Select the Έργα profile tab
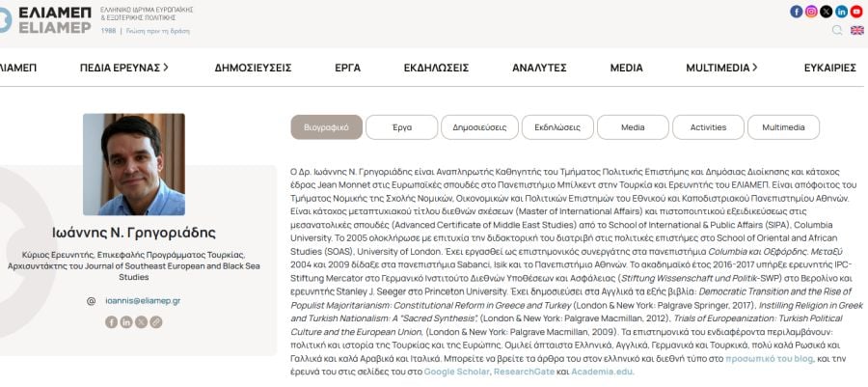This screenshot has width=868, height=387. [x=402, y=127]
